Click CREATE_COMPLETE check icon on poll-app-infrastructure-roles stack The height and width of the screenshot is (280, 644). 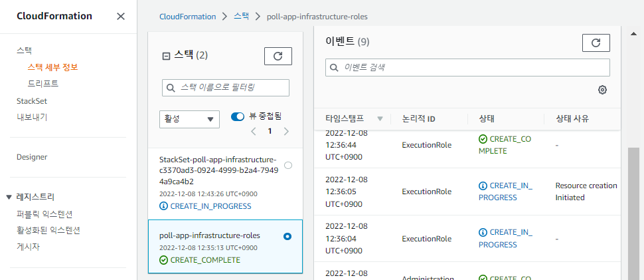tap(163, 260)
